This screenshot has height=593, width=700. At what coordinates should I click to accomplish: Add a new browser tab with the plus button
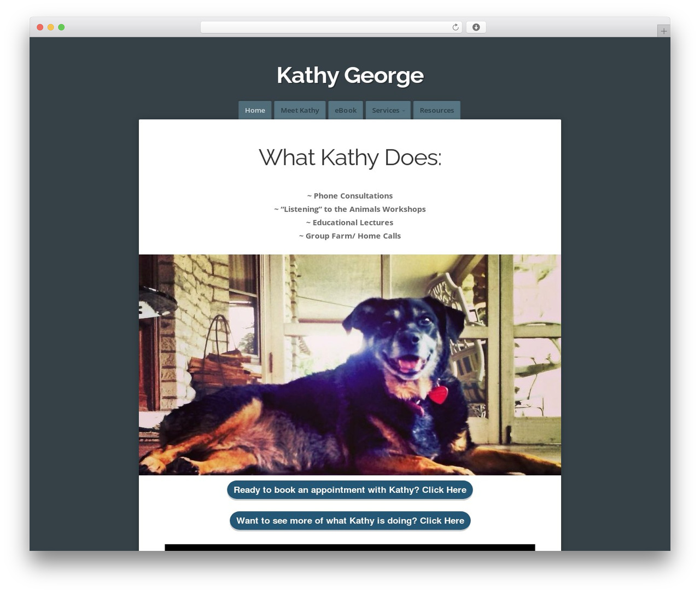663,31
